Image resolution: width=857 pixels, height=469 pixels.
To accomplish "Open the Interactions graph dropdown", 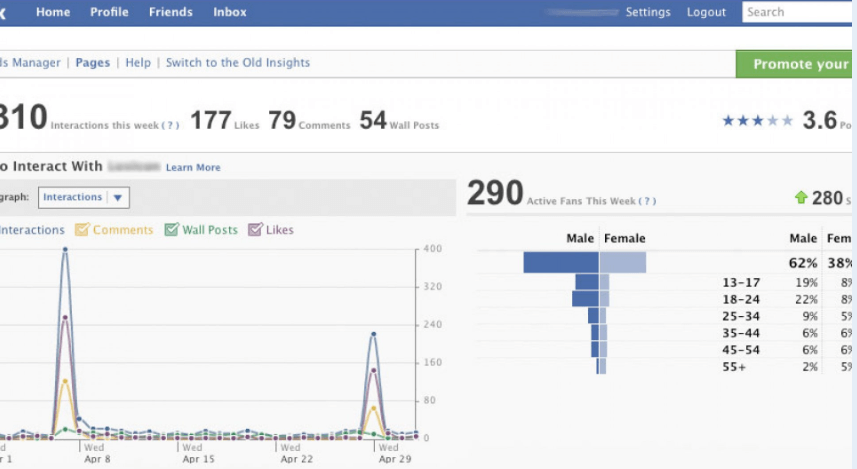I will pyautogui.click(x=84, y=197).
